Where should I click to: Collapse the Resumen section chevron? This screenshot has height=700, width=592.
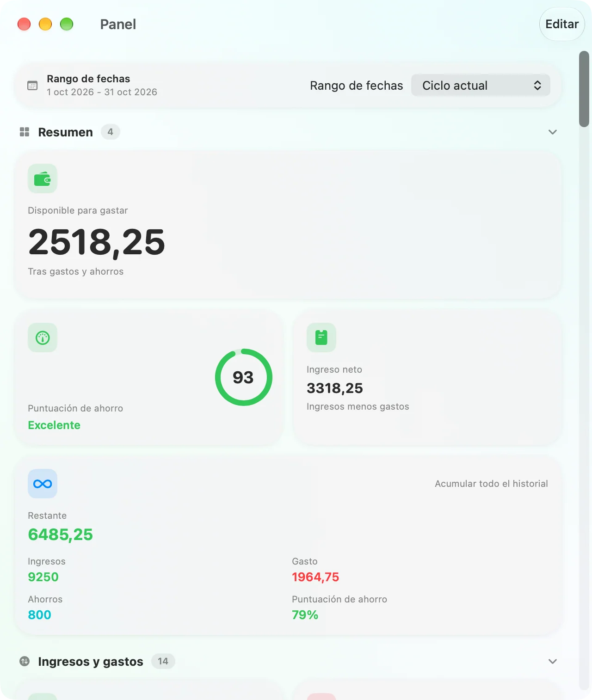point(553,132)
